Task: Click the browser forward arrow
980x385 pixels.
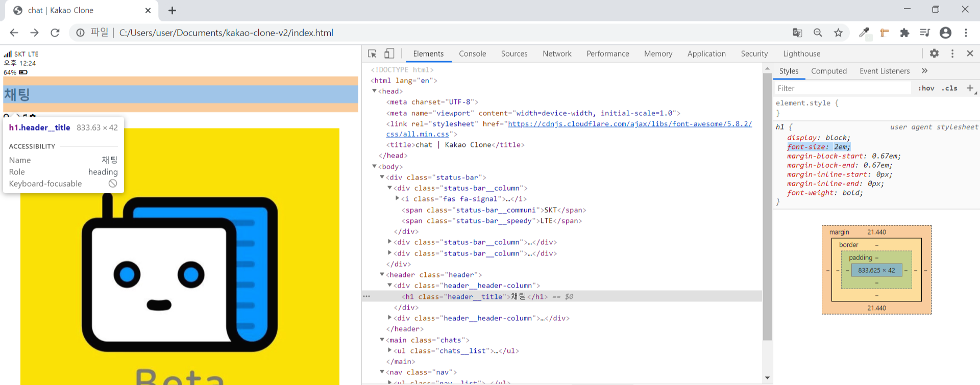Action: tap(34, 33)
